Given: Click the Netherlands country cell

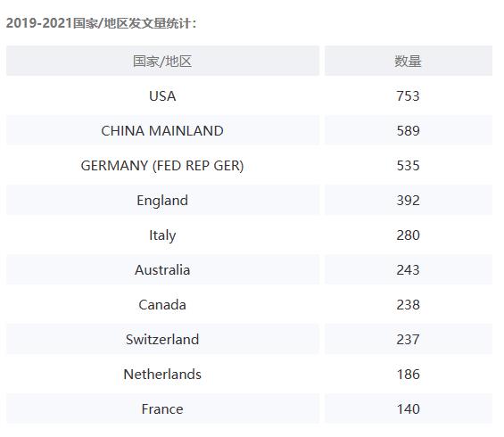Looking at the screenshot, I should [x=162, y=374].
